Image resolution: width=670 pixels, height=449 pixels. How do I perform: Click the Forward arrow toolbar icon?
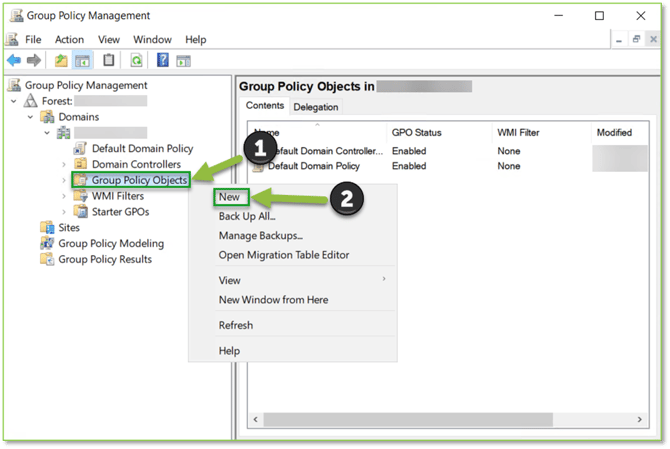[34, 61]
